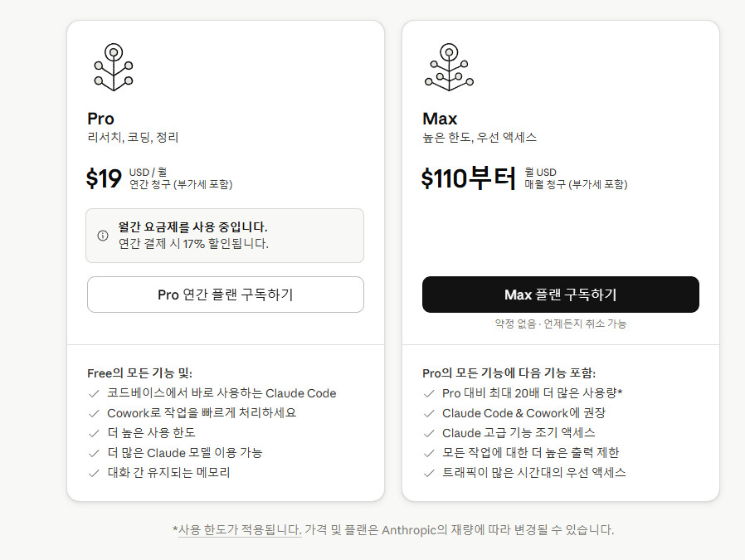Open the 사용 한도가 적용됩니다 link
Screen dimensions: 745x560
240,530
